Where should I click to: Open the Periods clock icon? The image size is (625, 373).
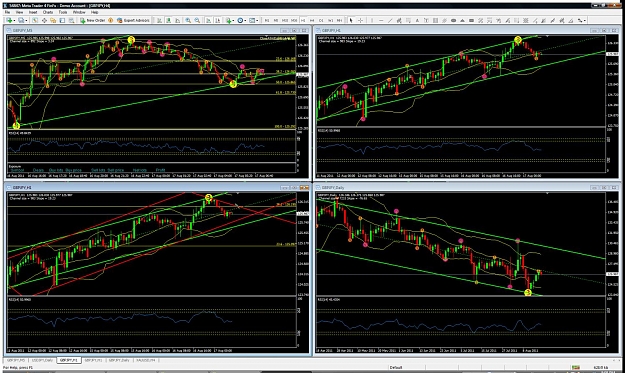[x=240, y=20]
